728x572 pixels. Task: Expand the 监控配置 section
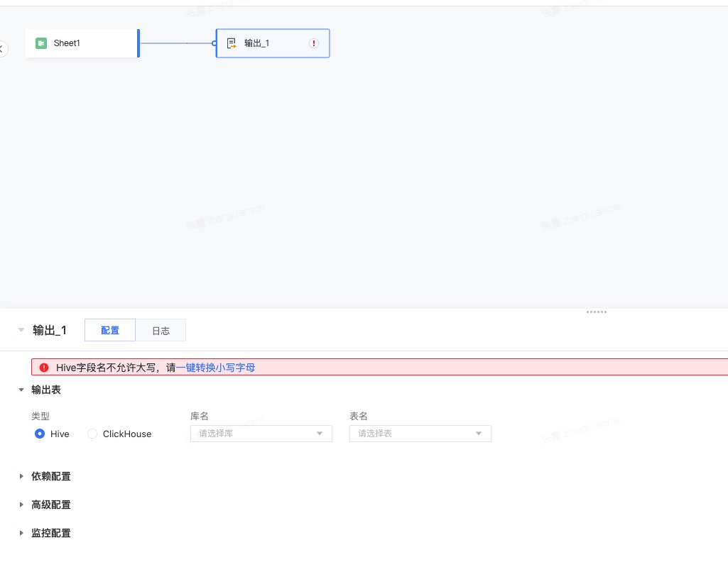point(21,533)
